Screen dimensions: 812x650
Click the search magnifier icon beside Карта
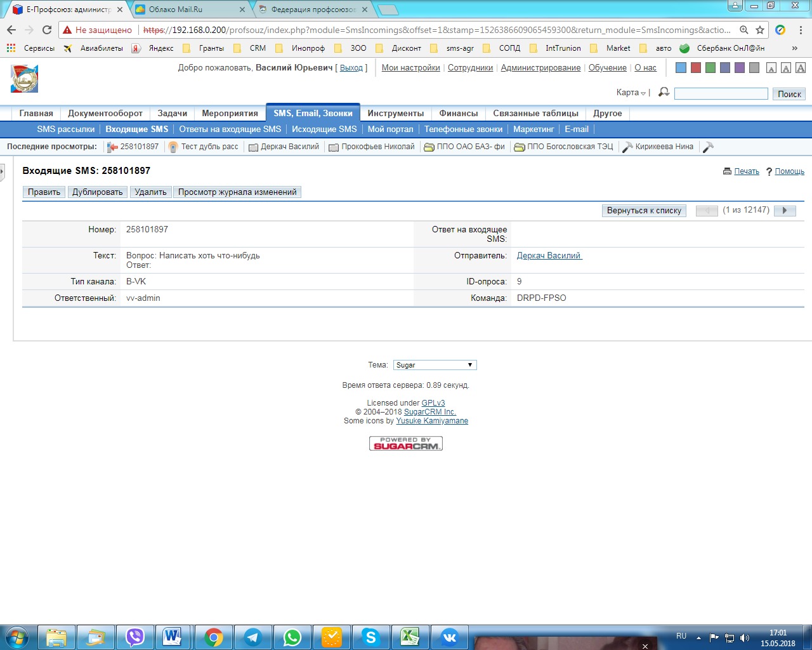[x=664, y=93]
